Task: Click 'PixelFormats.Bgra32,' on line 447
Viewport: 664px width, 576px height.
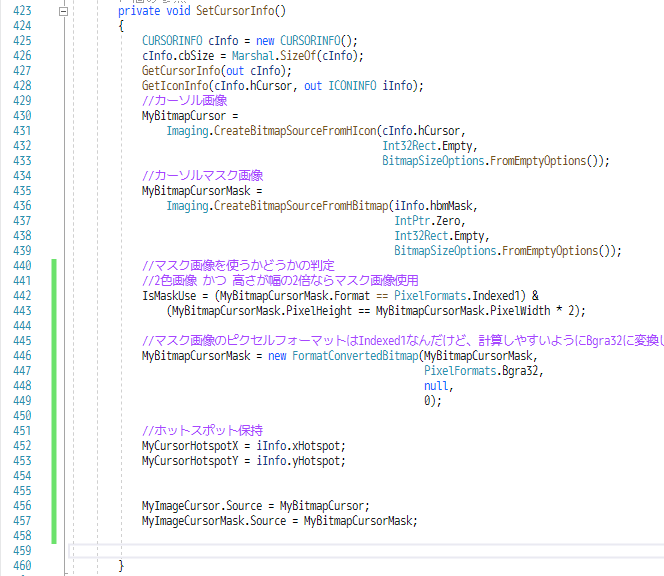Action: tap(484, 371)
